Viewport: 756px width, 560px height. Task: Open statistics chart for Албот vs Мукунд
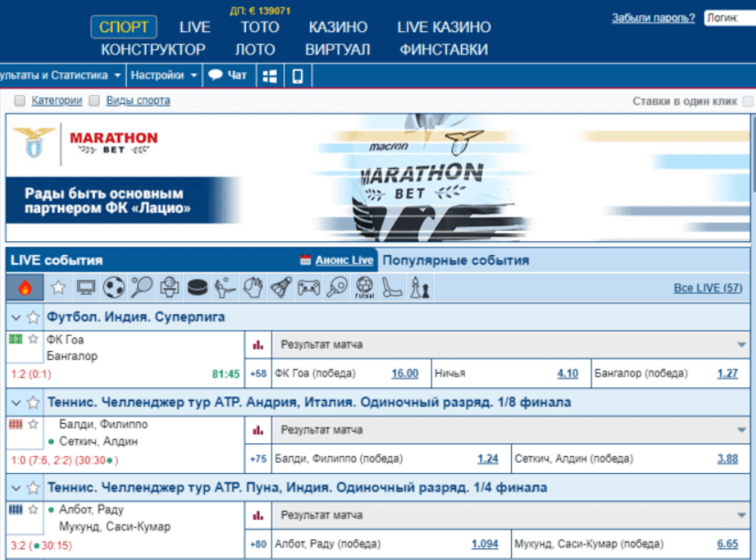pos(259,515)
